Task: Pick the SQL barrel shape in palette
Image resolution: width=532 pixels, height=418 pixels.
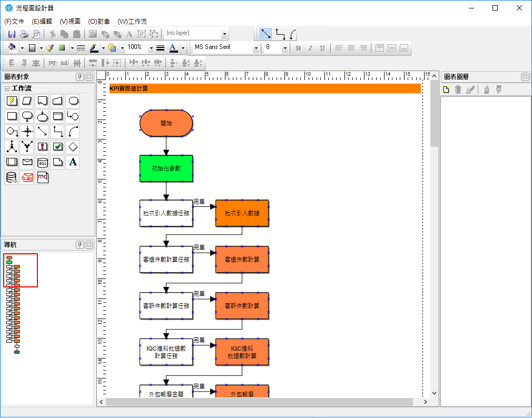Action: click(x=43, y=162)
